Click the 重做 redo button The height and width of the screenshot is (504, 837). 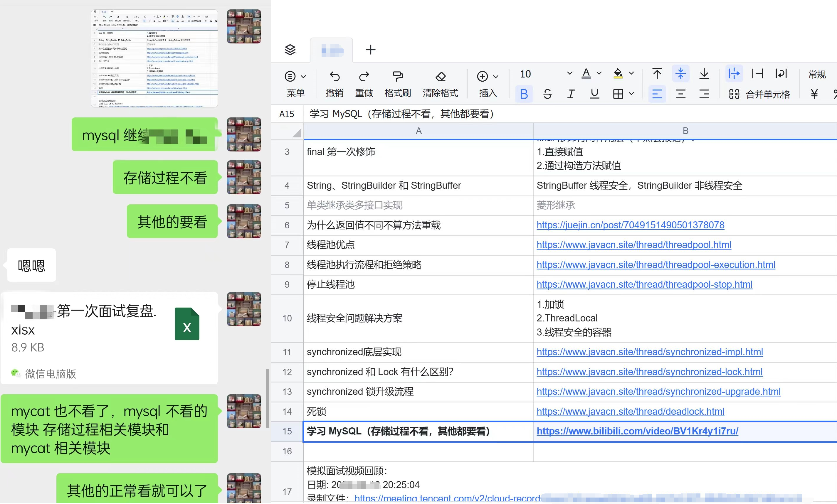pos(364,84)
